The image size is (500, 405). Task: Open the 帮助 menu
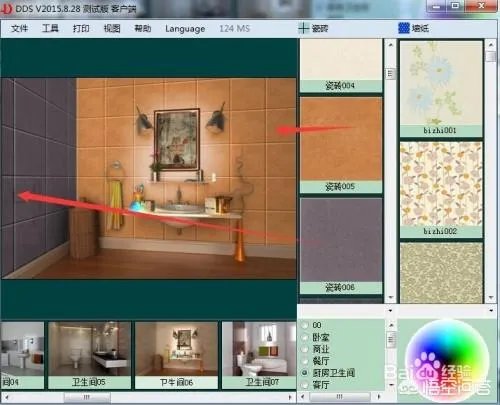point(143,28)
